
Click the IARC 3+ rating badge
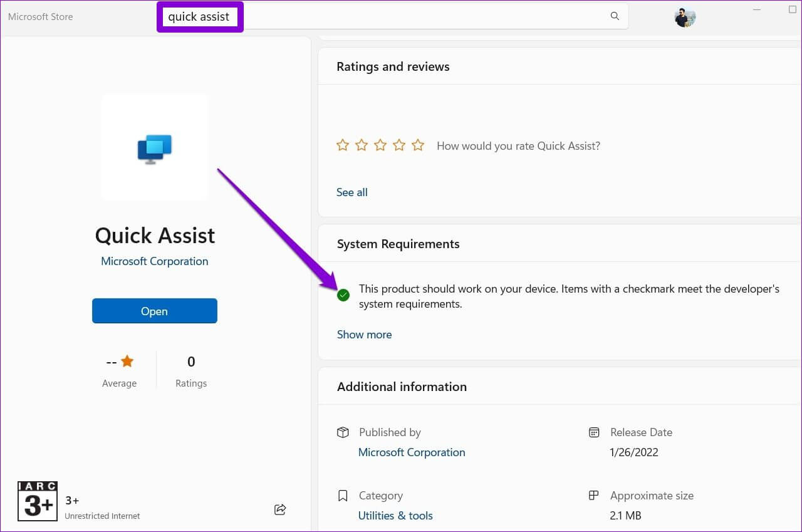(38, 500)
